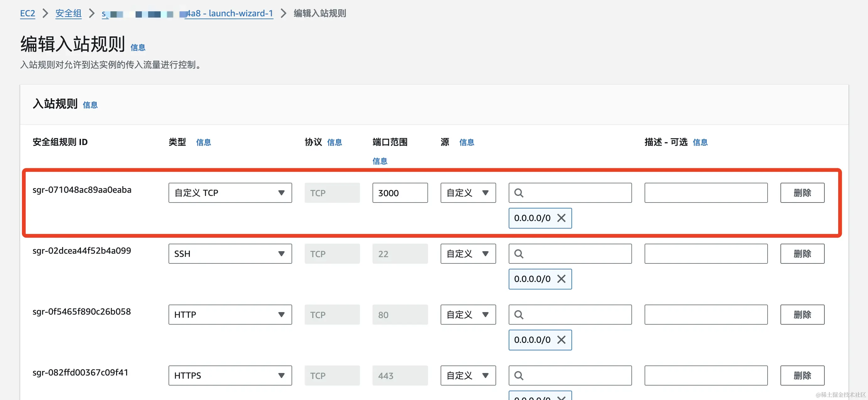Delete the port 3000 custom TCP rule
868x400 pixels.
pyautogui.click(x=802, y=193)
